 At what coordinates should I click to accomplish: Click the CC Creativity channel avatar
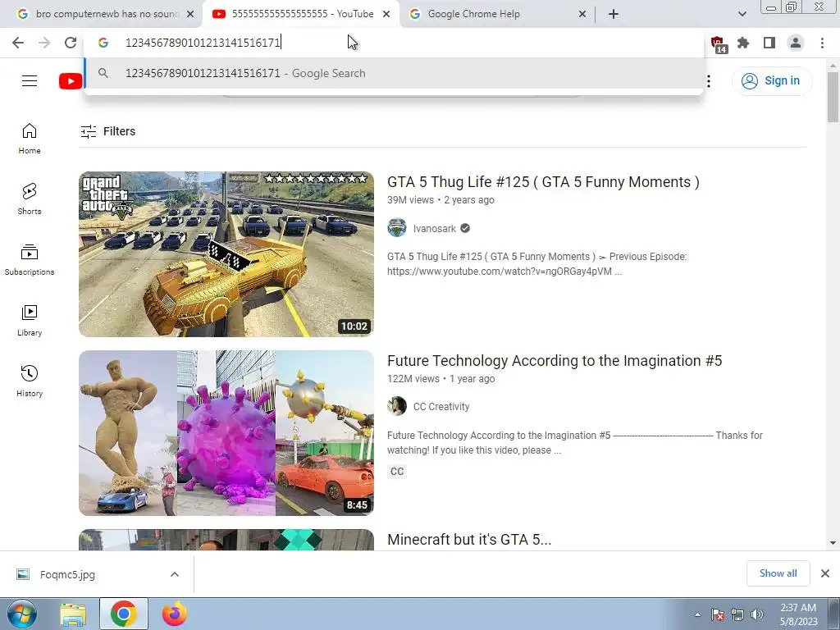[x=397, y=407]
